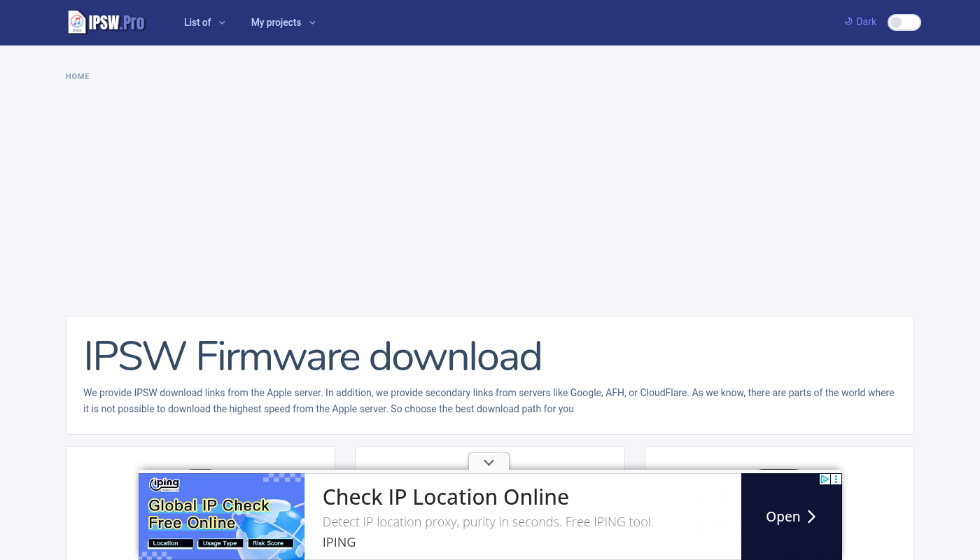The width and height of the screenshot is (980, 560).
Task: Click the downward chevron above the middle card
Action: (489, 462)
